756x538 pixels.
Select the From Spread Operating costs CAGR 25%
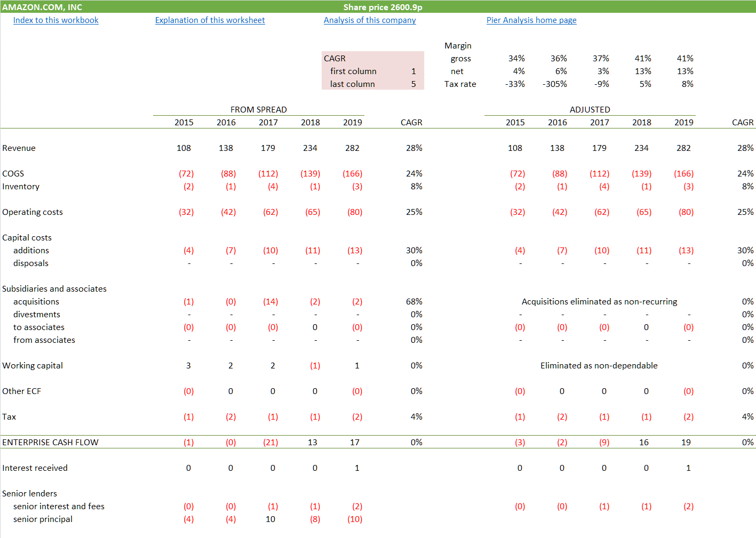coord(414,212)
